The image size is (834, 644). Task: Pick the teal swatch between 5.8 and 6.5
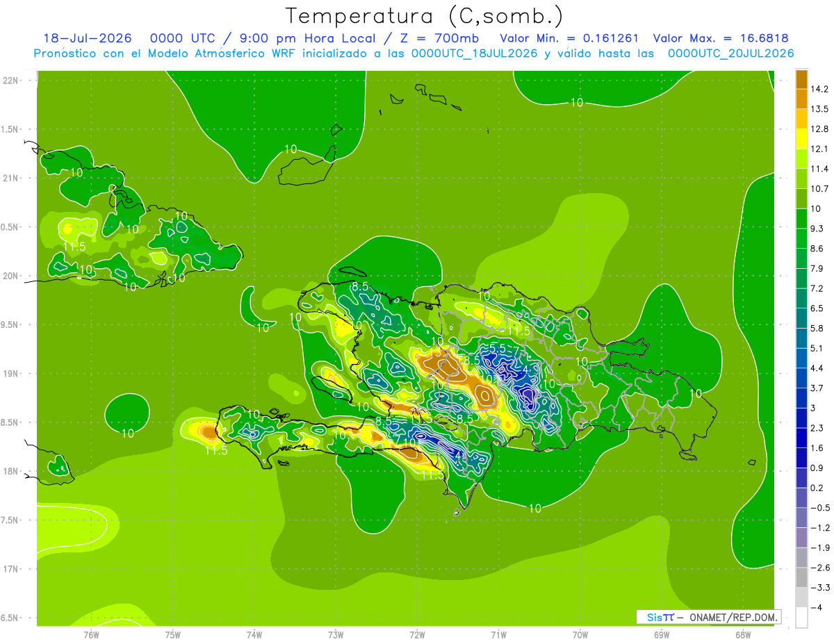[x=801, y=318]
